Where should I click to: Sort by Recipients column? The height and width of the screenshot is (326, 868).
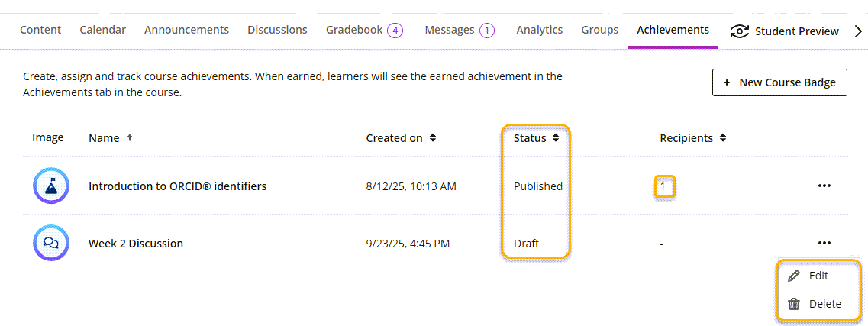point(723,138)
